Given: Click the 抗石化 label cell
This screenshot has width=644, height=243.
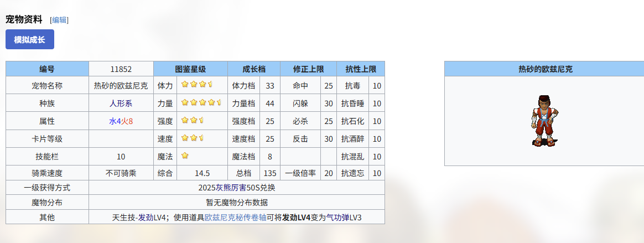Looking at the screenshot, I should [x=353, y=121].
